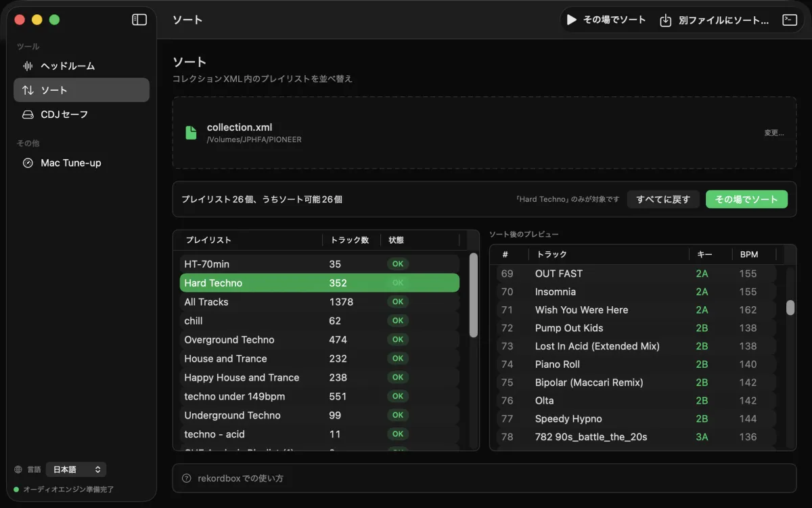
Task: Open CDJ セーフ tool
Action: [x=81, y=114]
